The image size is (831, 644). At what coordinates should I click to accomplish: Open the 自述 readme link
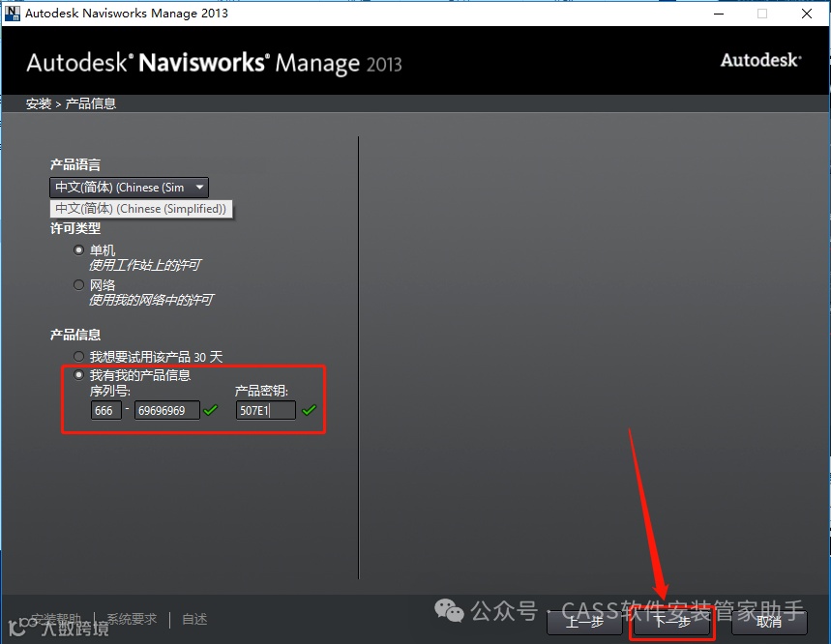pos(194,619)
